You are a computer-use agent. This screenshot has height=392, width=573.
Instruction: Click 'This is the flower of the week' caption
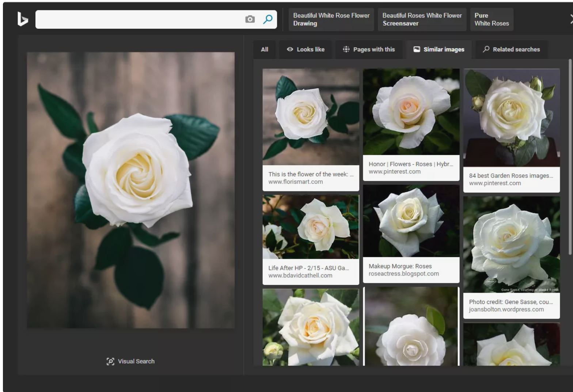point(311,174)
